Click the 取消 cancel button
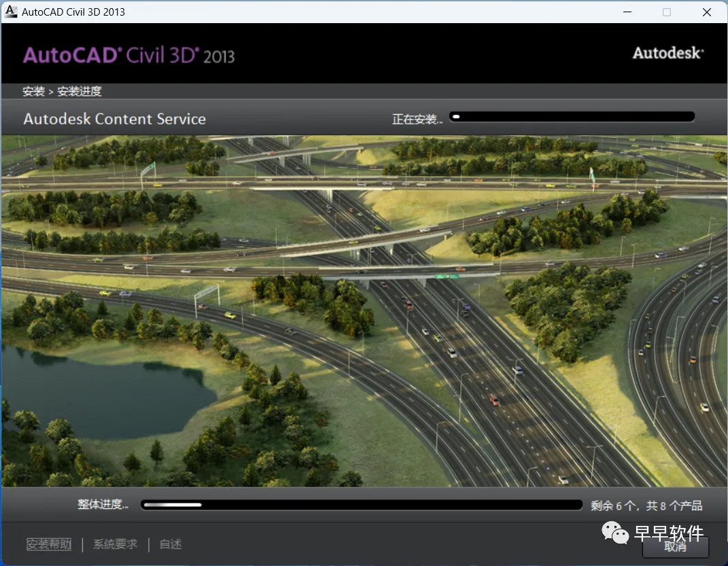 (x=676, y=547)
